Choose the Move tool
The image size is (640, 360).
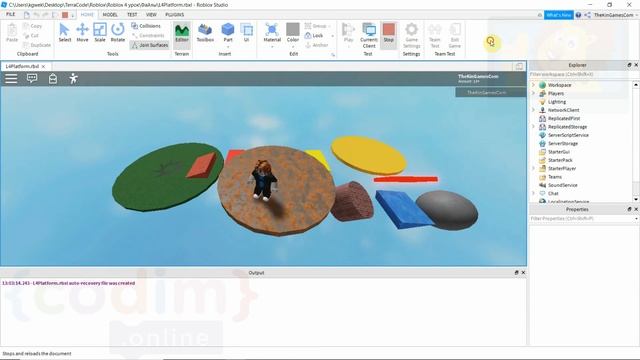[x=82, y=33]
